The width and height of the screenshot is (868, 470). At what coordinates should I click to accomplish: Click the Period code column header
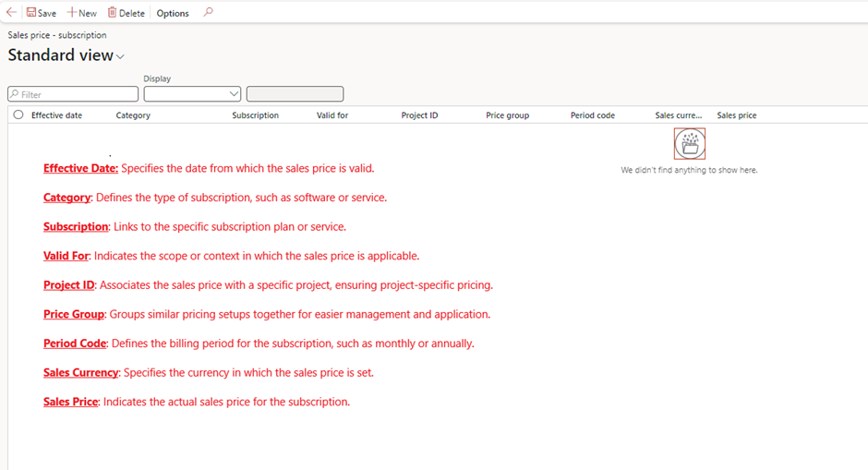pyautogui.click(x=592, y=115)
